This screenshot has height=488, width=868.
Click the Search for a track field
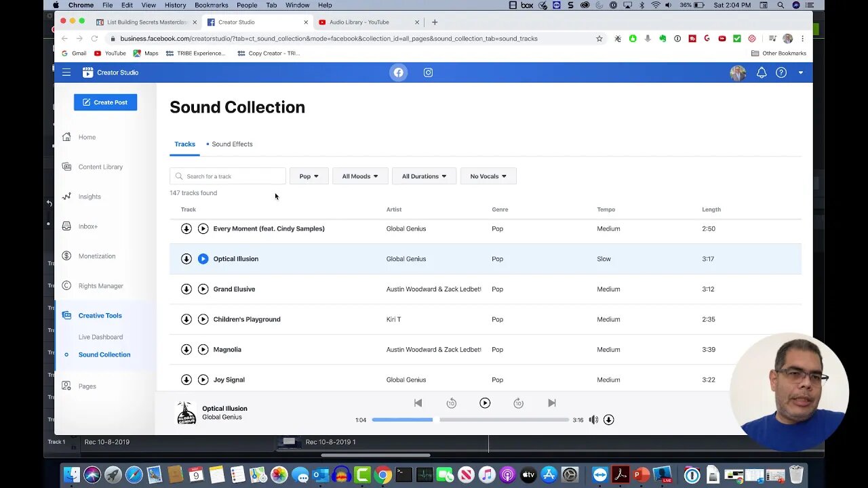pos(228,176)
